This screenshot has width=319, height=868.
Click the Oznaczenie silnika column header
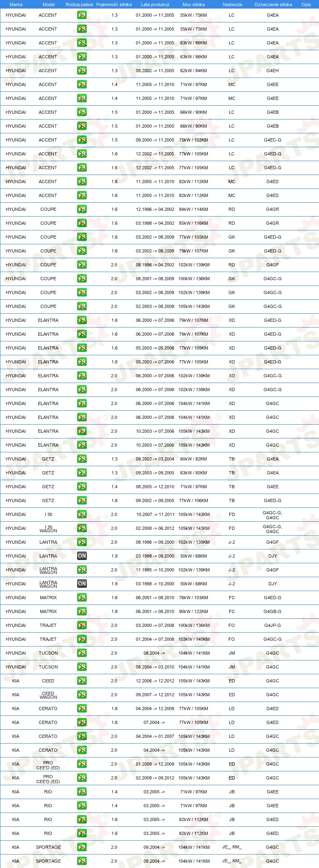[x=273, y=4]
